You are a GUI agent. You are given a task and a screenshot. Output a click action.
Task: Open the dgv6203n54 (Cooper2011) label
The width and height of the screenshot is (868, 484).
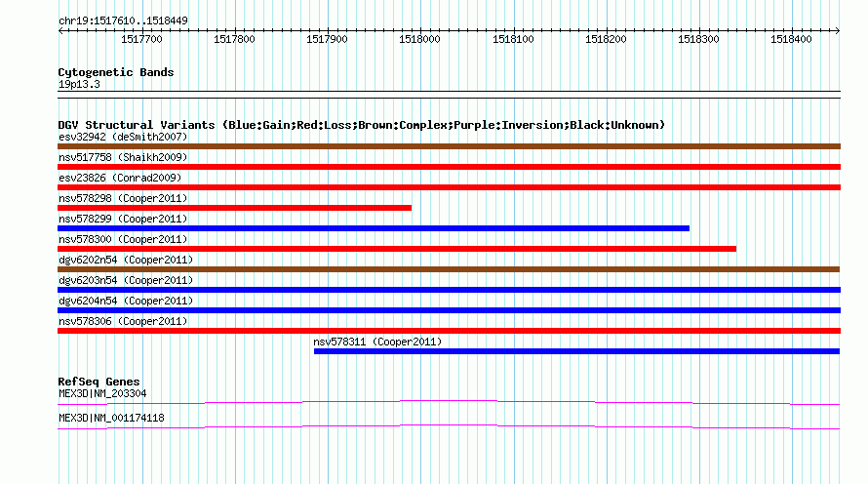(x=126, y=280)
